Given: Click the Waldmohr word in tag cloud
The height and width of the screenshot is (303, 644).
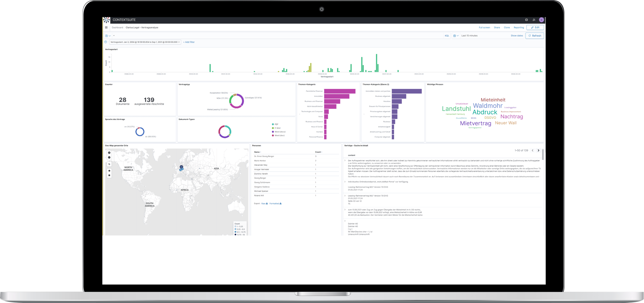Looking at the screenshot, I should click(x=488, y=106).
